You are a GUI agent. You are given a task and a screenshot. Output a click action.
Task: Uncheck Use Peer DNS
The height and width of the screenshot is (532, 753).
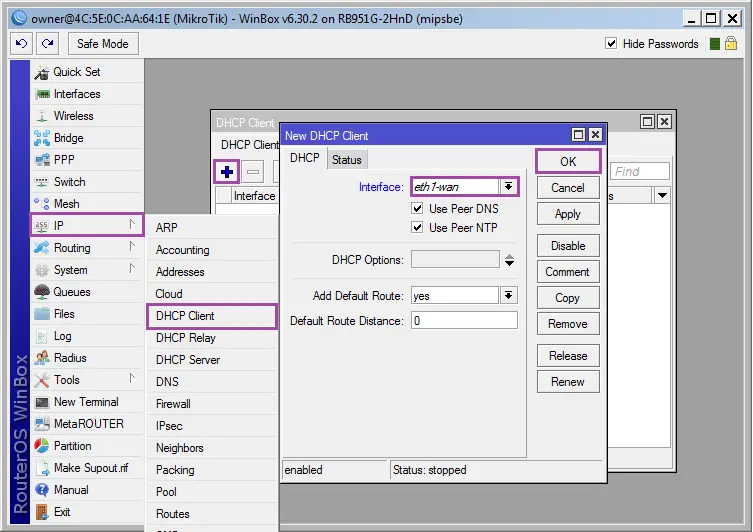(417, 208)
